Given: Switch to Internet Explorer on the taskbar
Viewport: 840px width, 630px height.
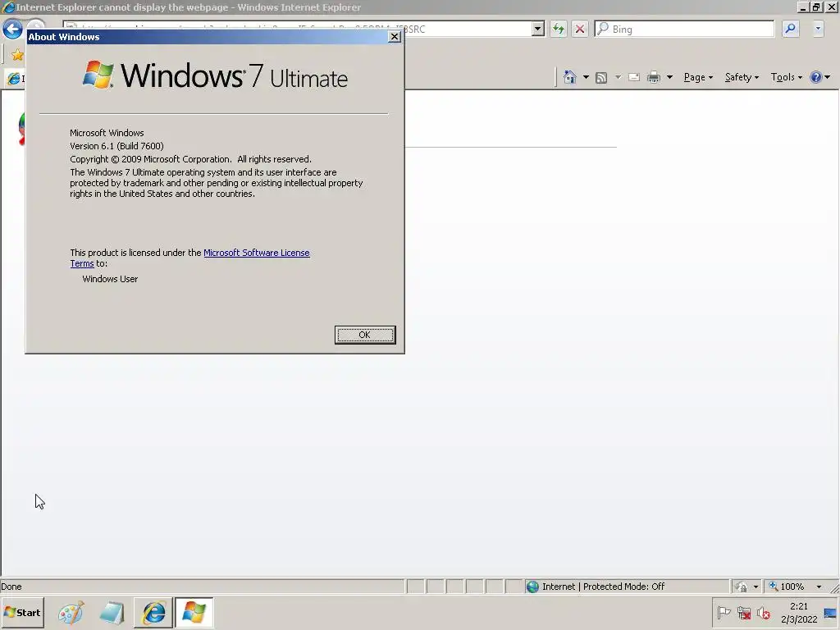Looking at the screenshot, I should 153,613.
